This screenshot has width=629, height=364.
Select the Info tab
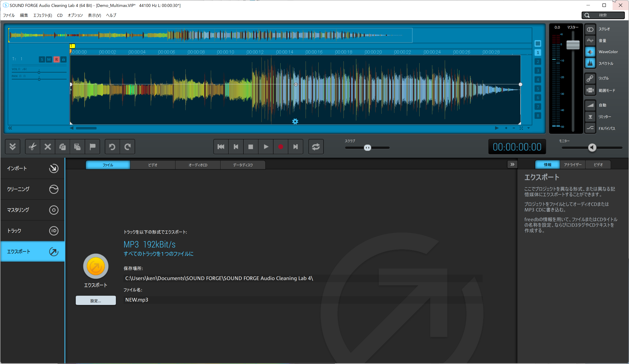point(548,164)
